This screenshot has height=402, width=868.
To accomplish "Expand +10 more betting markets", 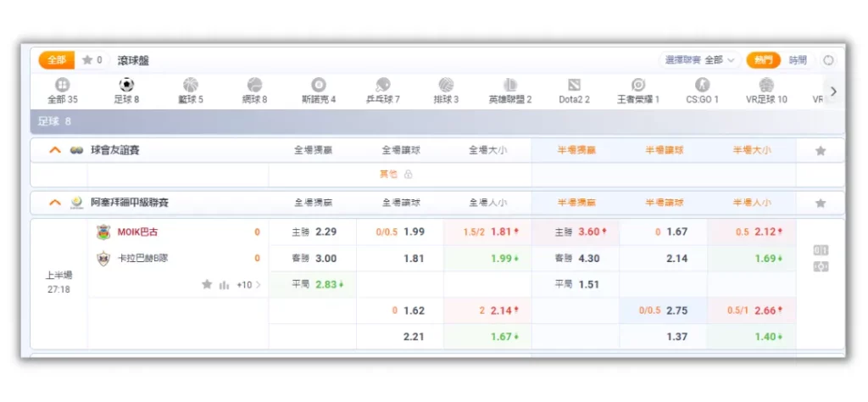I will 248,285.
